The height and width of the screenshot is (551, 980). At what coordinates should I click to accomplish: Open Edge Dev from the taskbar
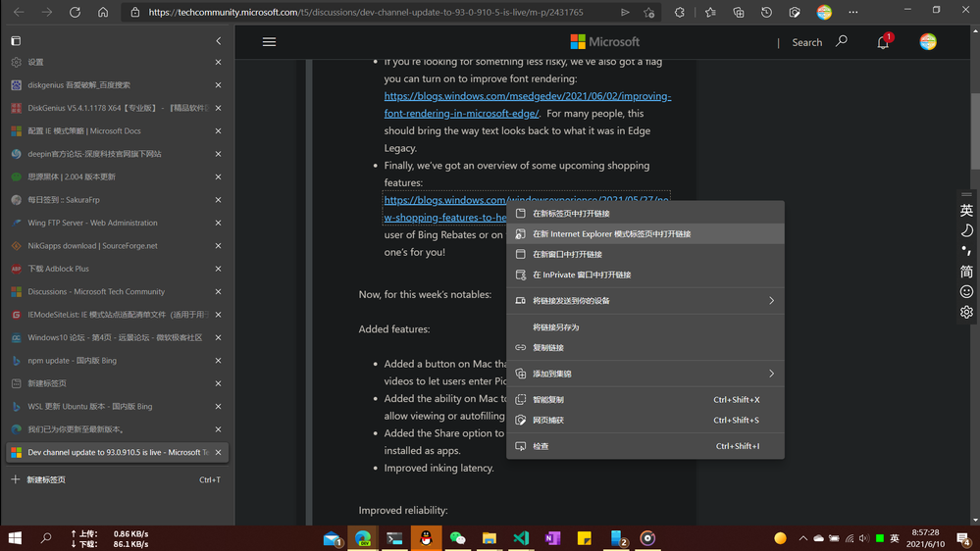click(363, 538)
